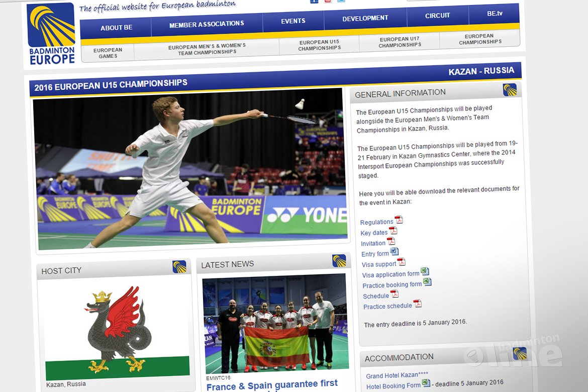Click the Word document icon beside Entry form
The image size is (588, 392).
[x=394, y=251]
